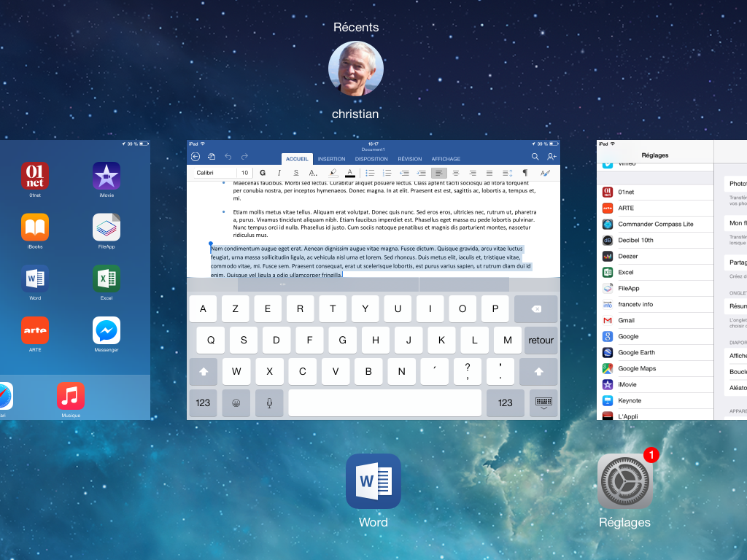Justify the text
Image resolution: width=747 pixels, height=560 pixels.
tap(489, 173)
